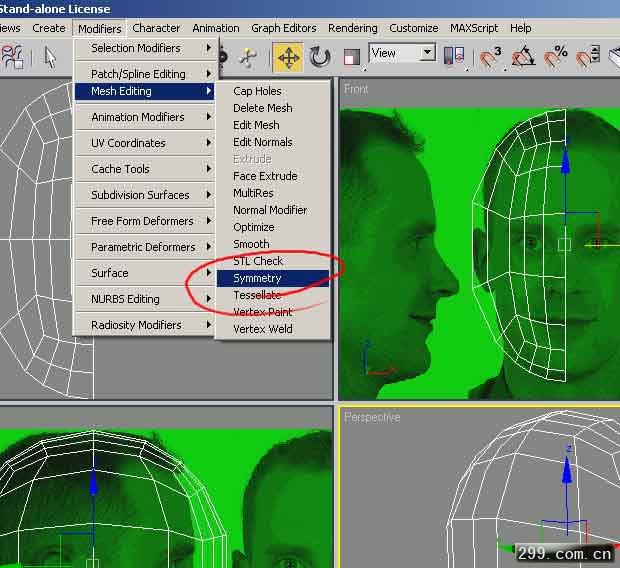Viewport: 620px width, 568px height.
Task: Pick the Select Object arrow tool
Action: click(47, 57)
